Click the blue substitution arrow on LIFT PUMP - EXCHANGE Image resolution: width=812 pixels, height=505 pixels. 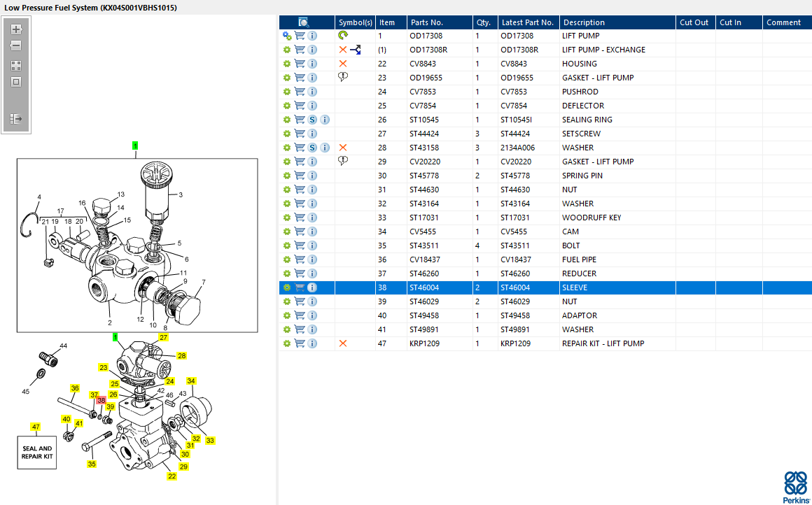(356, 50)
